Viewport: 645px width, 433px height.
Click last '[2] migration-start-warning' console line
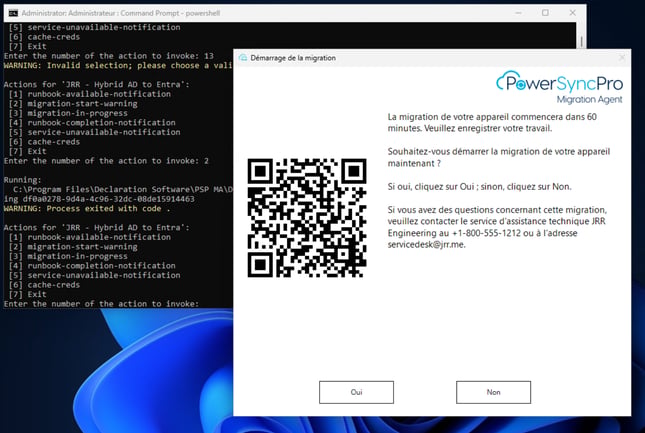[73, 247]
